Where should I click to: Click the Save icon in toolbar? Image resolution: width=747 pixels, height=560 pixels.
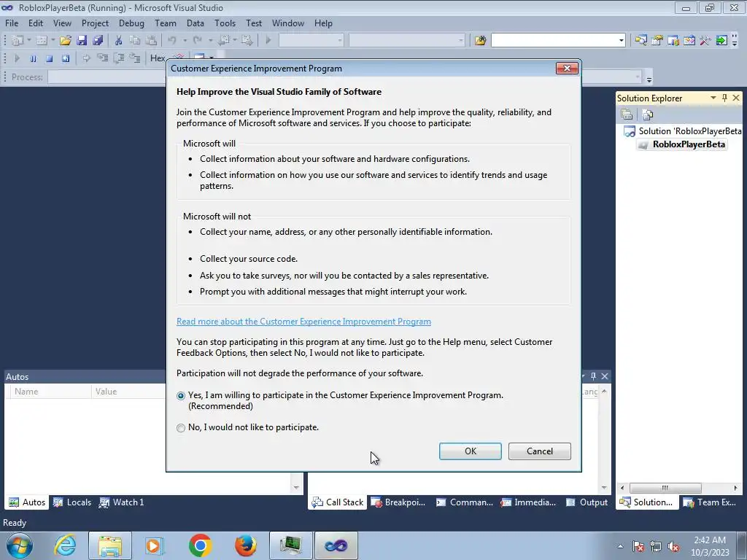pyautogui.click(x=82, y=41)
